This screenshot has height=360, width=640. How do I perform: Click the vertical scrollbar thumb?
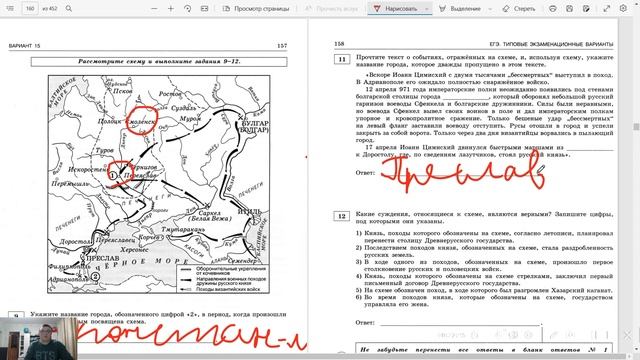(636, 127)
